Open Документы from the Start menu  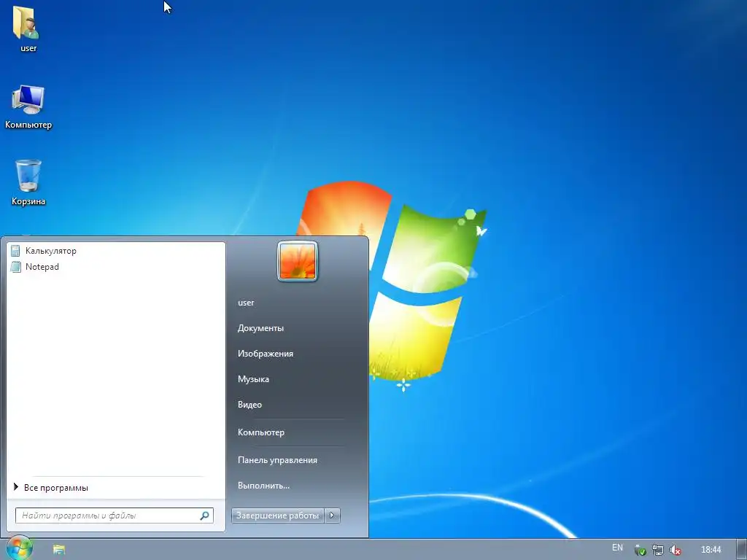pos(260,328)
